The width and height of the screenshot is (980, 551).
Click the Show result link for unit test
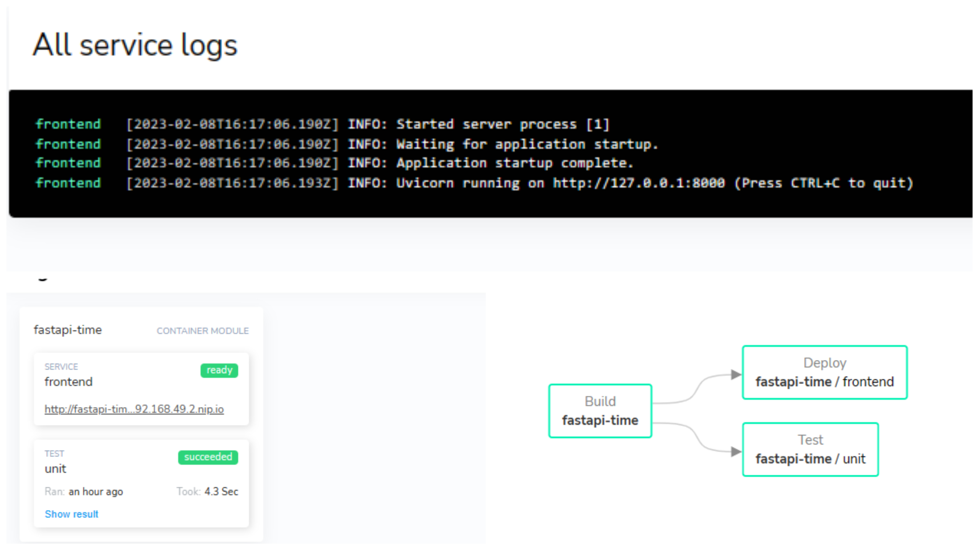click(72, 514)
